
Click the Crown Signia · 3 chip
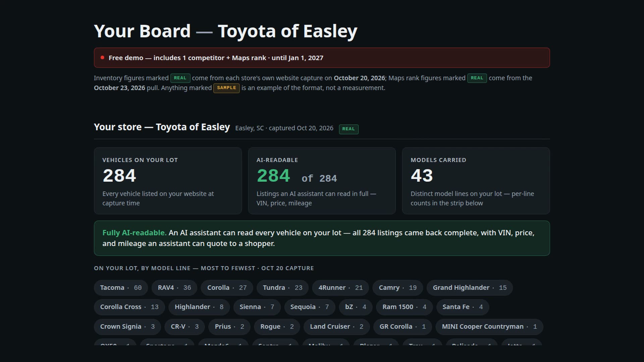127,326
